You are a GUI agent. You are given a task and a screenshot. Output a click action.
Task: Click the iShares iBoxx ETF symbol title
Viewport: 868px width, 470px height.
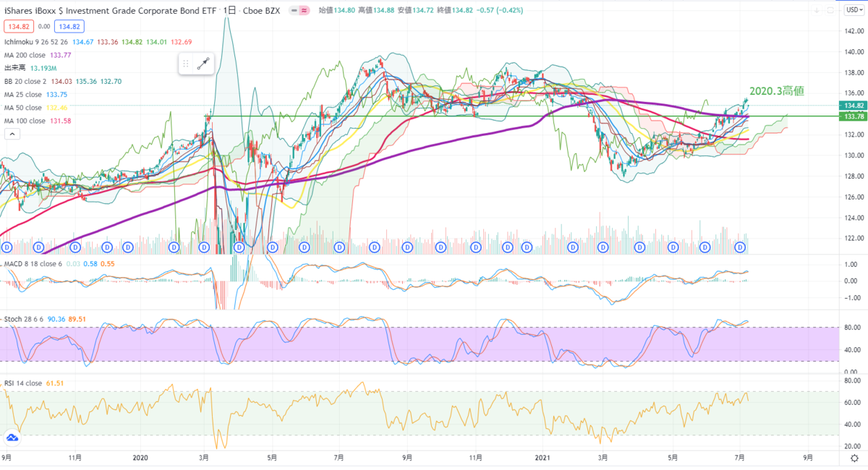pos(111,11)
